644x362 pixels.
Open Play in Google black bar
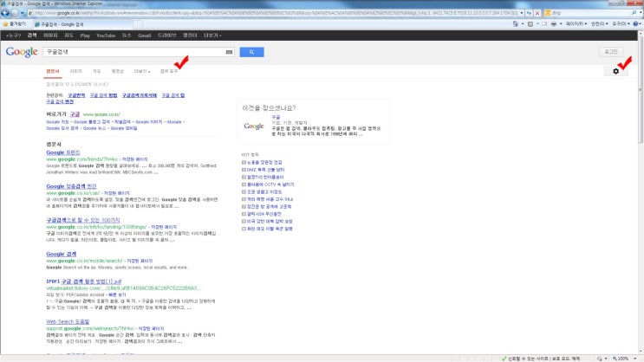[x=85, y=36]
